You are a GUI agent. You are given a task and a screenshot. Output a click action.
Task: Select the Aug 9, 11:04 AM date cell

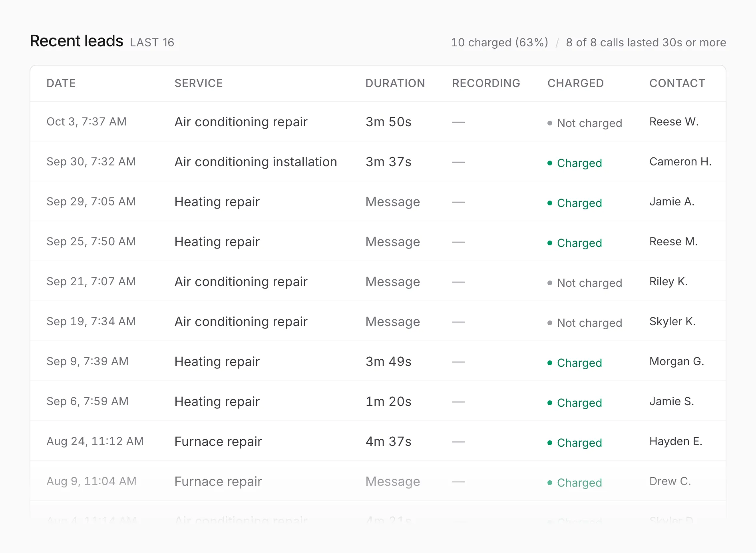(x=92, y=481)
